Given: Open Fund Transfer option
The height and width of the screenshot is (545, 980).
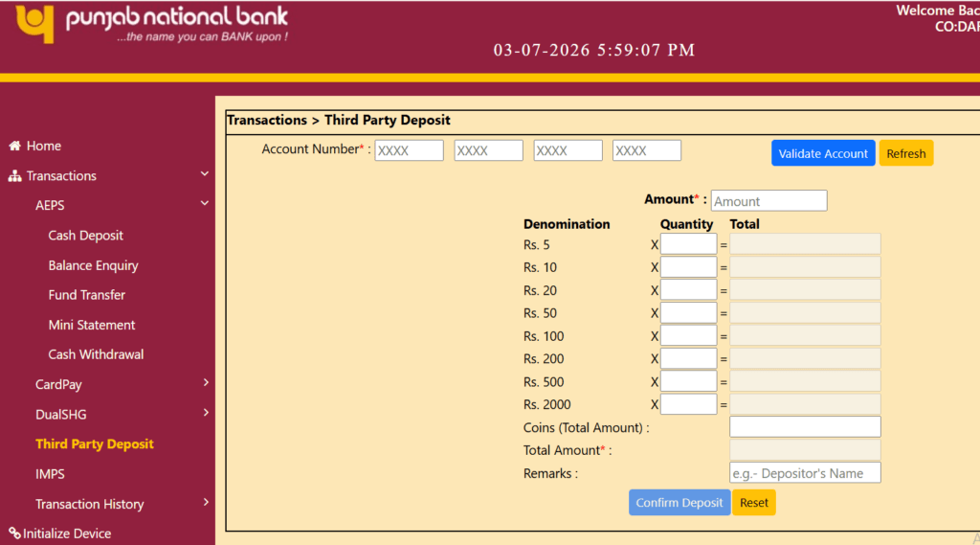Looking at the screenshot, I should 87,295.
